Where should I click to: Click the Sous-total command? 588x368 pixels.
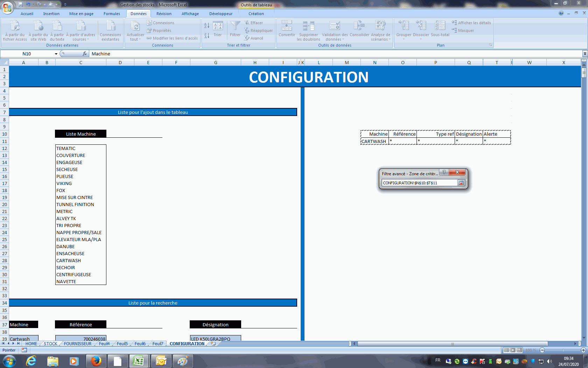[440, 29]
